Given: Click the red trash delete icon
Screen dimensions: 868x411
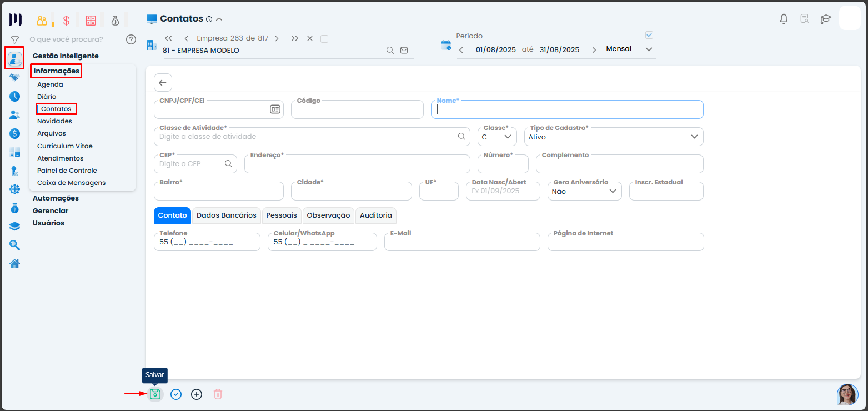Looking at the screenshot, I should (218, 394).
